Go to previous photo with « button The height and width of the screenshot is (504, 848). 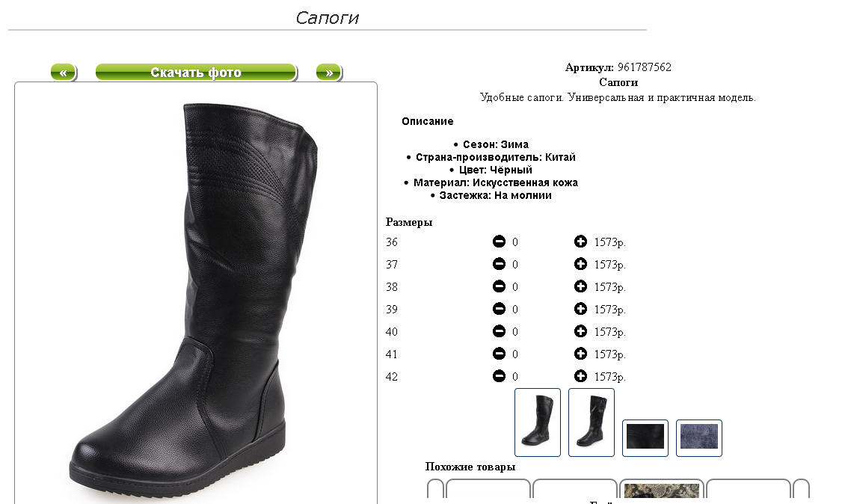64,72
